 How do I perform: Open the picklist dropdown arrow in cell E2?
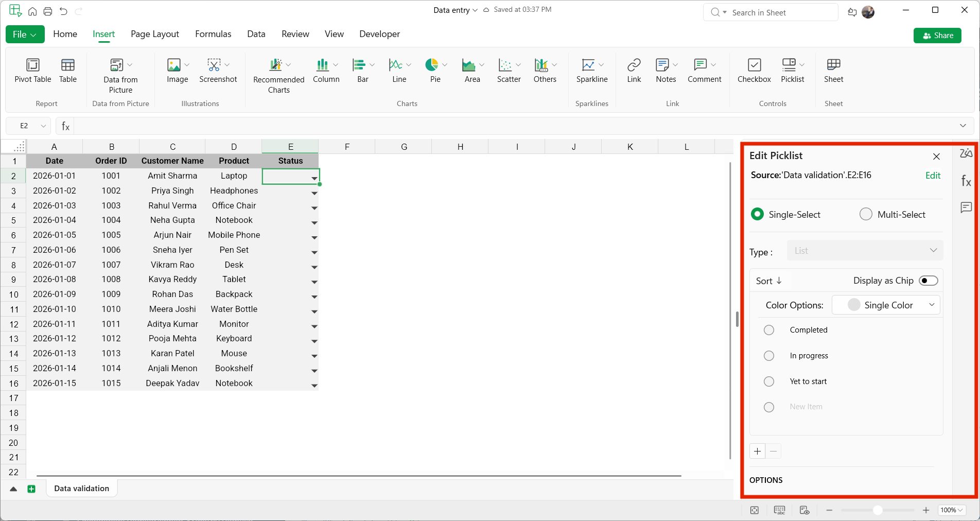click(314, 178)
